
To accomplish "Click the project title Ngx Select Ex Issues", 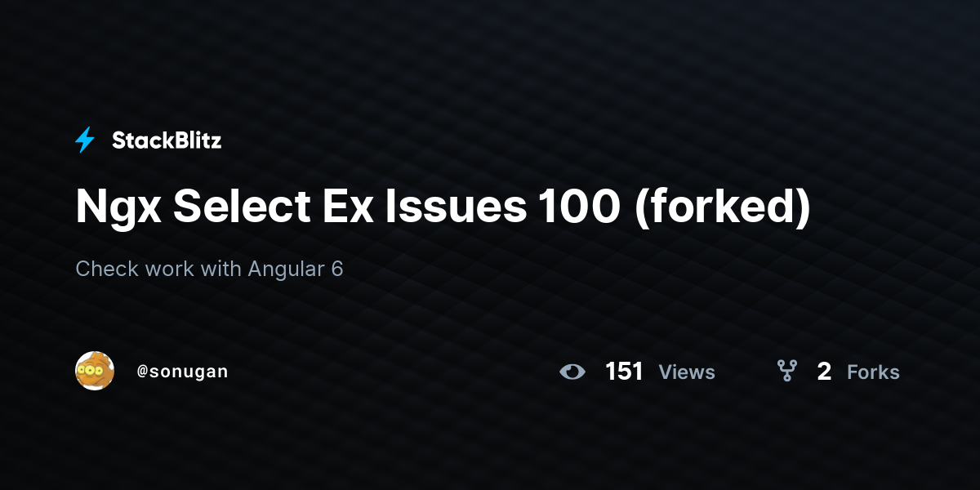I will [x=301, y=207].
